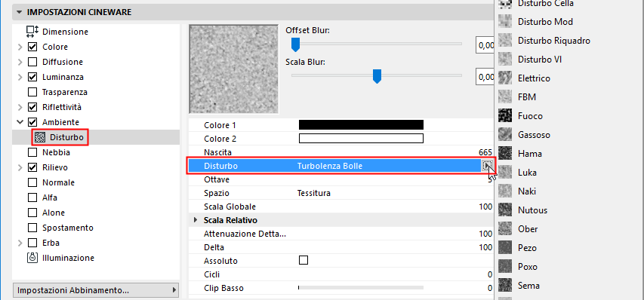644x300 pixels.
Task: Click the Disturbo VI preview icon
Action: click(505, 59)
